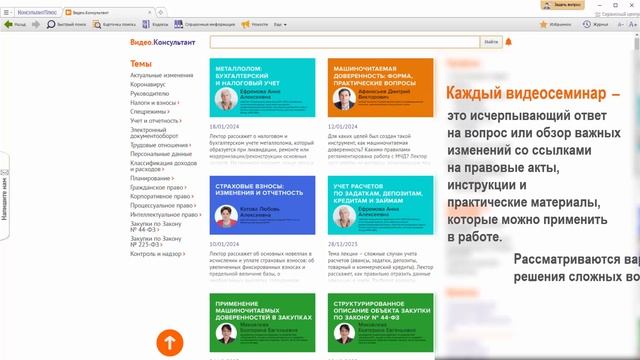Open the Контроль и надзор topic
The height and width of the screenshot is (360, 640).
point(157,254)
